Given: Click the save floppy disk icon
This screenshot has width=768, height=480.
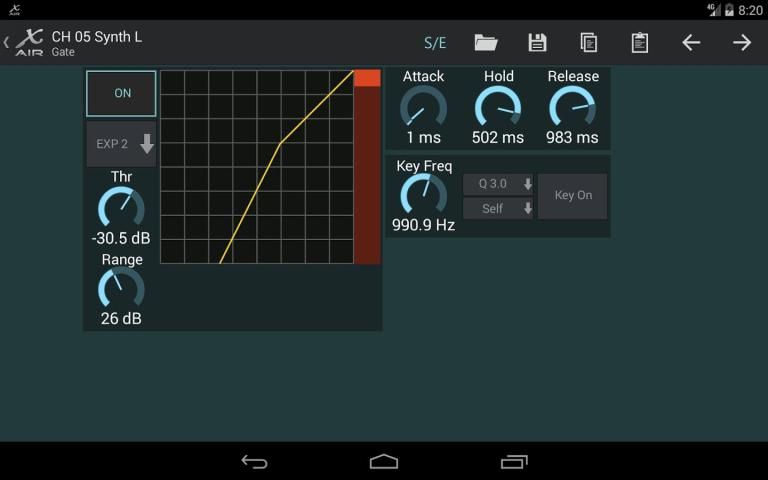Looking at the screenshot, I should point(537,42).
